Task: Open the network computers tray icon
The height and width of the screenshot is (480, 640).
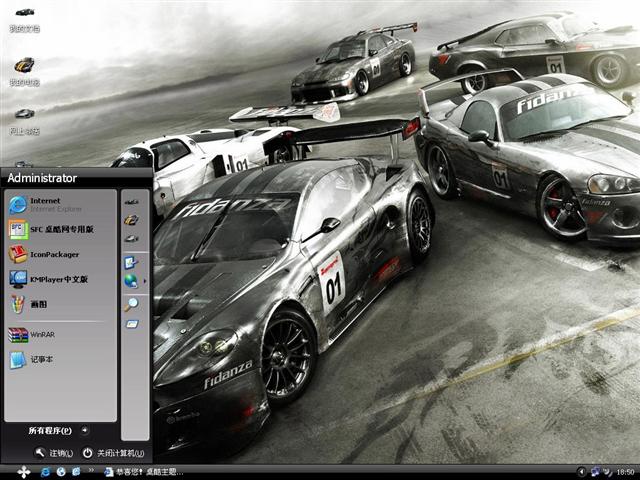Action: pyautogui.click(x=596, y=472)
